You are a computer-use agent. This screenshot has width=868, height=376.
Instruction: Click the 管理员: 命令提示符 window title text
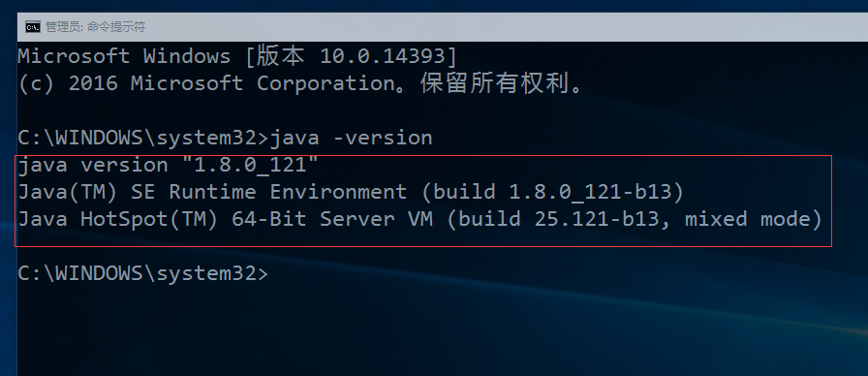coord(95,26)
